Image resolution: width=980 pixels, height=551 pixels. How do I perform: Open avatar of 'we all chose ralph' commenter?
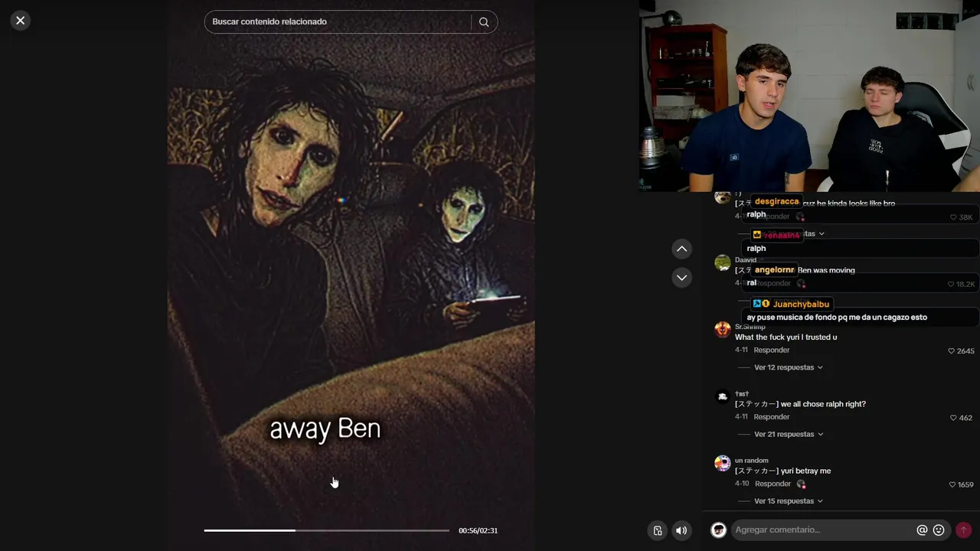pyautogui.click(x=723, y=396)
